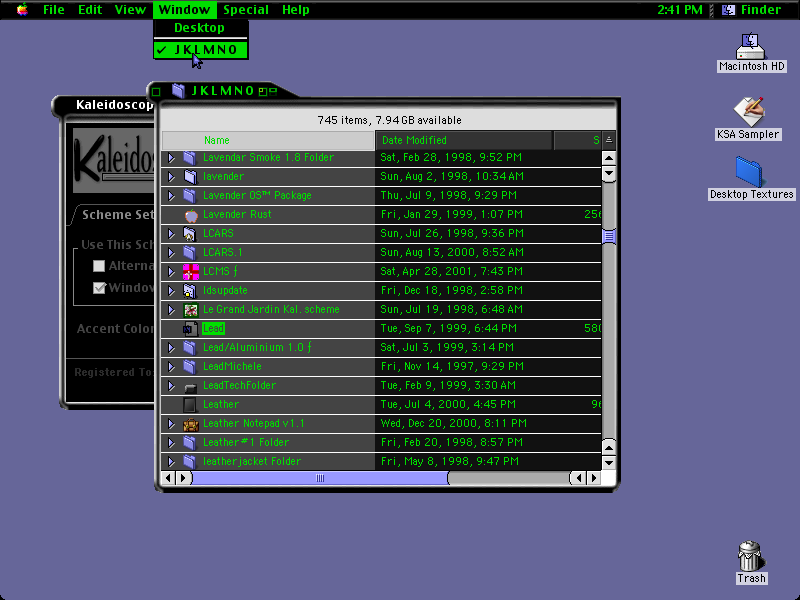The height and width of the screenshot is (600, 800).
Task: Select the ldsupdate row name
Action: point(225,290)
